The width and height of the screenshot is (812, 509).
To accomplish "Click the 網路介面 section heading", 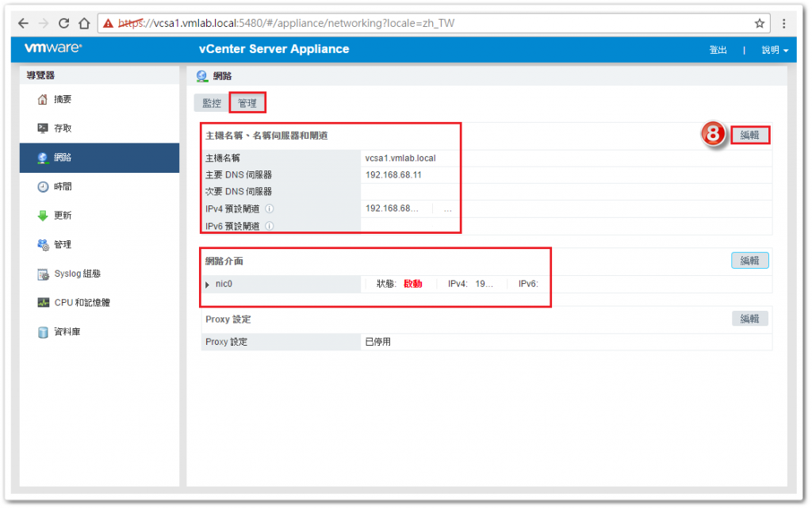I will point(224,261).
